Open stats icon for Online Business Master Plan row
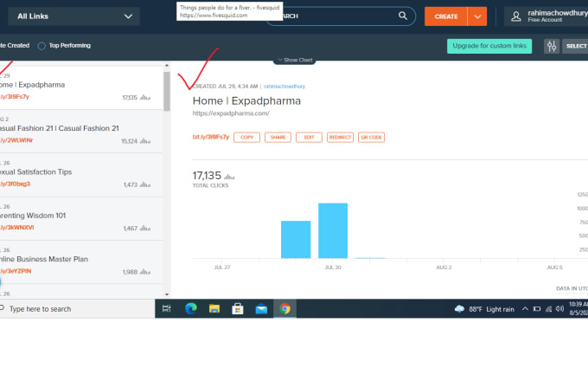588x368 pixels. 145,272
